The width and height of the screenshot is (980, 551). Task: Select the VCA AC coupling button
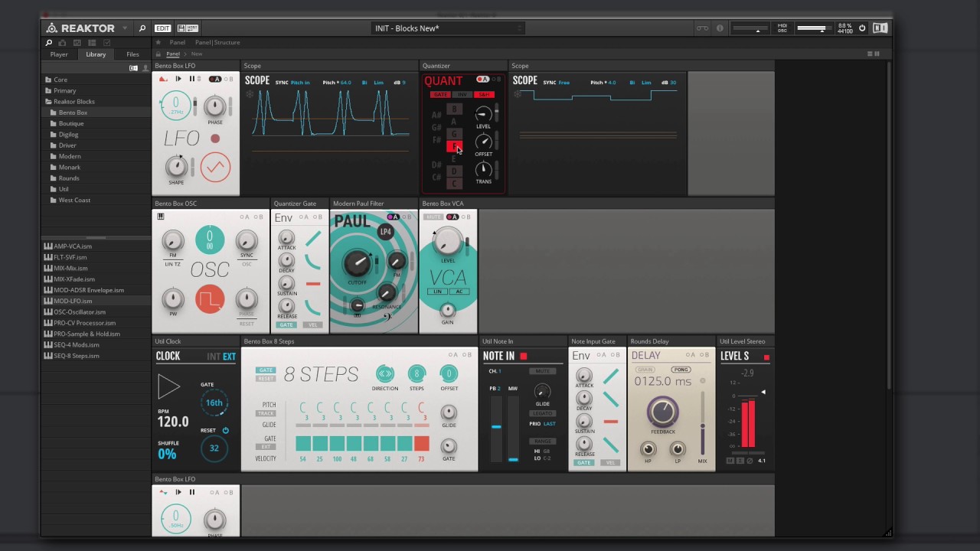point(459,292)
